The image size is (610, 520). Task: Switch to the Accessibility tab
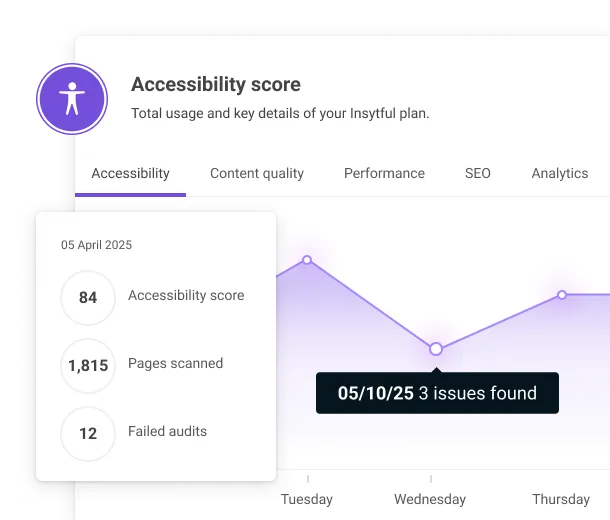[x=130, y=173]
